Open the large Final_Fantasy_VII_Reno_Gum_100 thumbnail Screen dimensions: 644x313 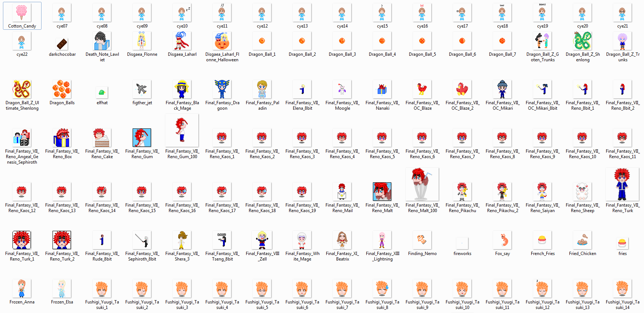coord(182,130)
